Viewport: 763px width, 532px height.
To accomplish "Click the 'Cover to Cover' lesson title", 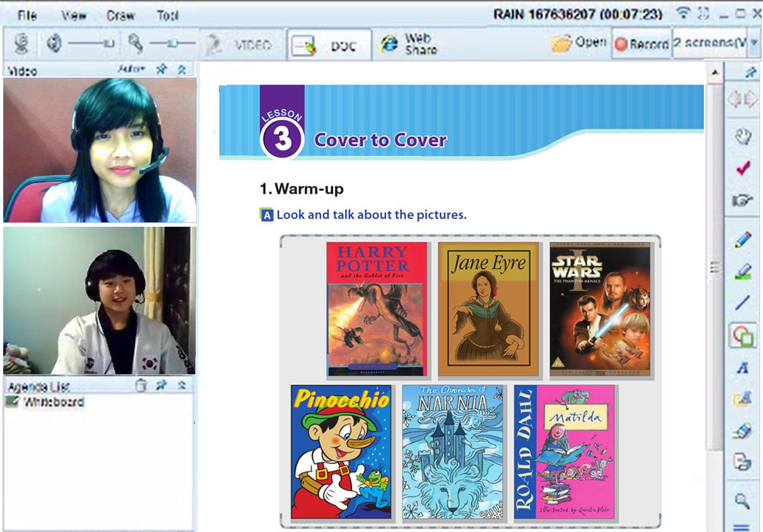I will coord(380,140).
